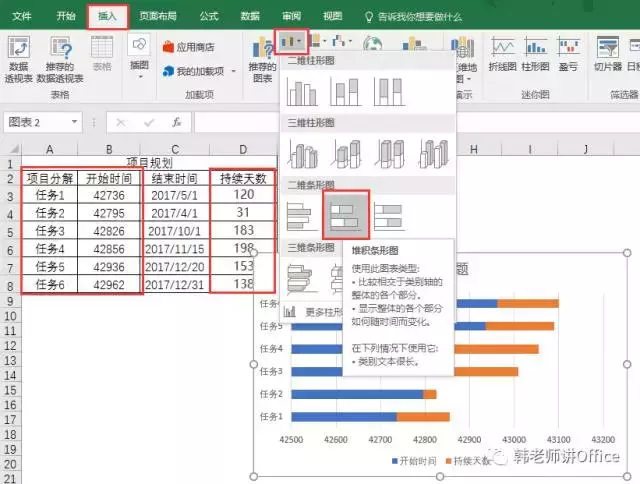
Task: Insert a Line sparkline (折线图)
Action: (x=502, y=54)
